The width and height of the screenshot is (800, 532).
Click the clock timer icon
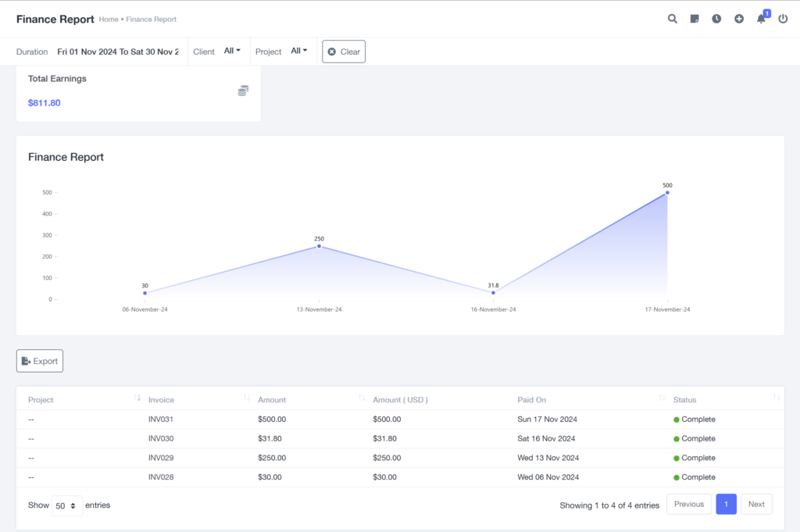point(716,19)
